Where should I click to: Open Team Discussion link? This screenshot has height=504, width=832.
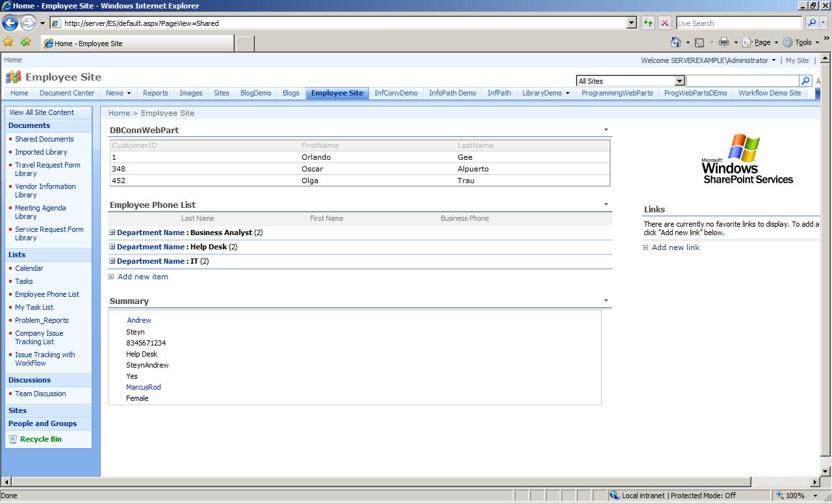click(x=40, y=394)
